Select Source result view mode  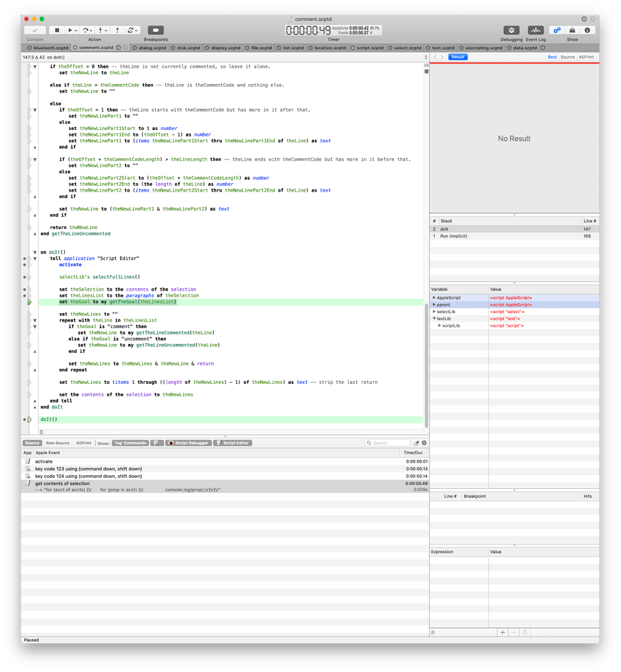[x=567, y=57]
